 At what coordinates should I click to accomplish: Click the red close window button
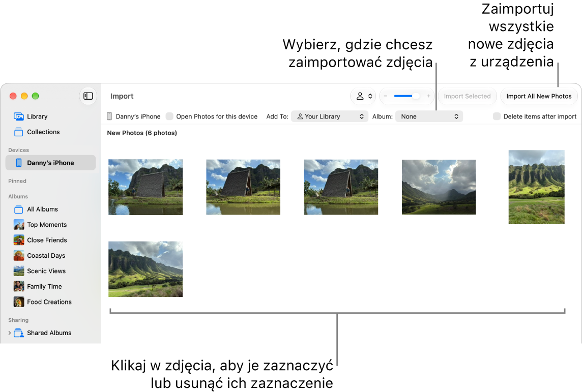13,96
